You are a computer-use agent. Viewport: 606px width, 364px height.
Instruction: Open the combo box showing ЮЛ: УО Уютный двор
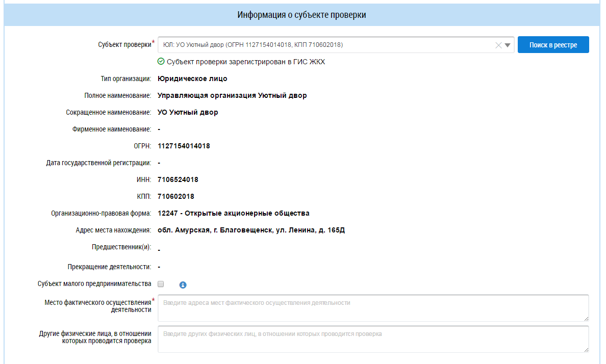326,45
